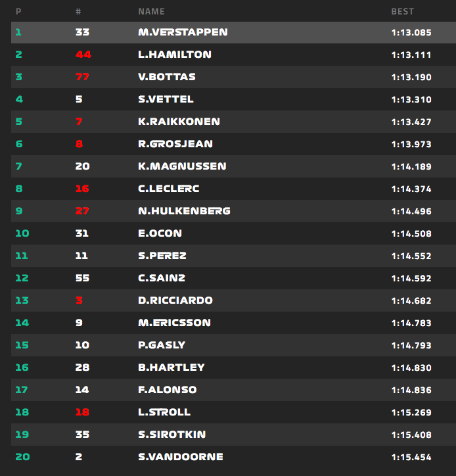456x476 pixels.
Task: Select the M.VERSTAPPEN row name
Action: pos(183,32)
